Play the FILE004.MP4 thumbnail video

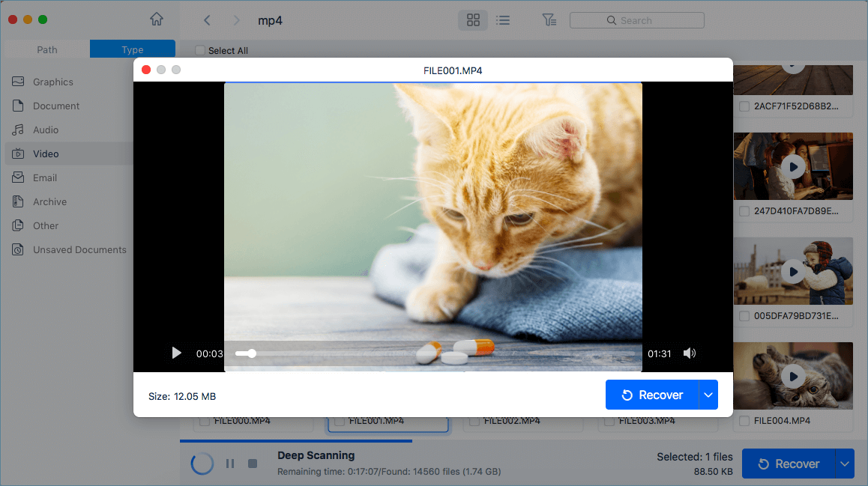pyautogui.click(x=793, y=377)
